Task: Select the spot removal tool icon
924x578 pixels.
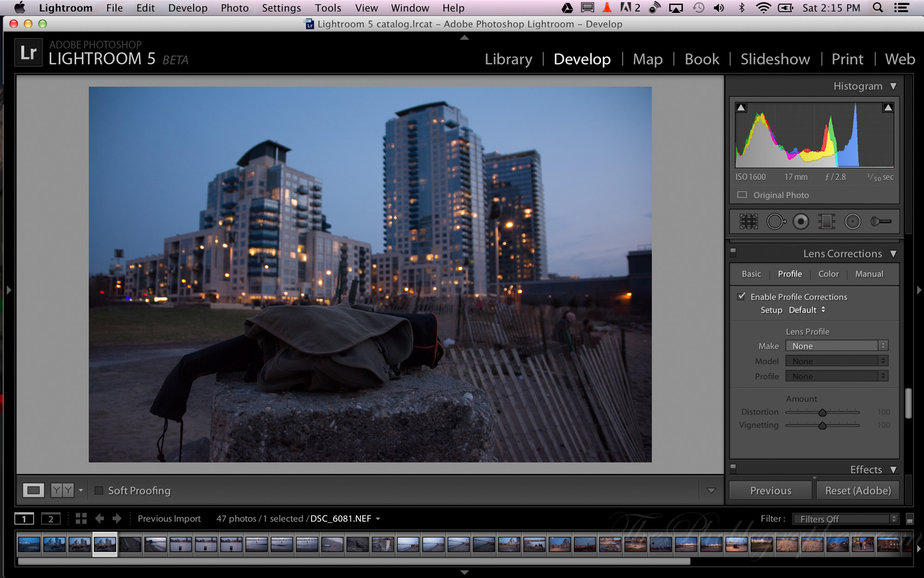Action: (777, 221)
